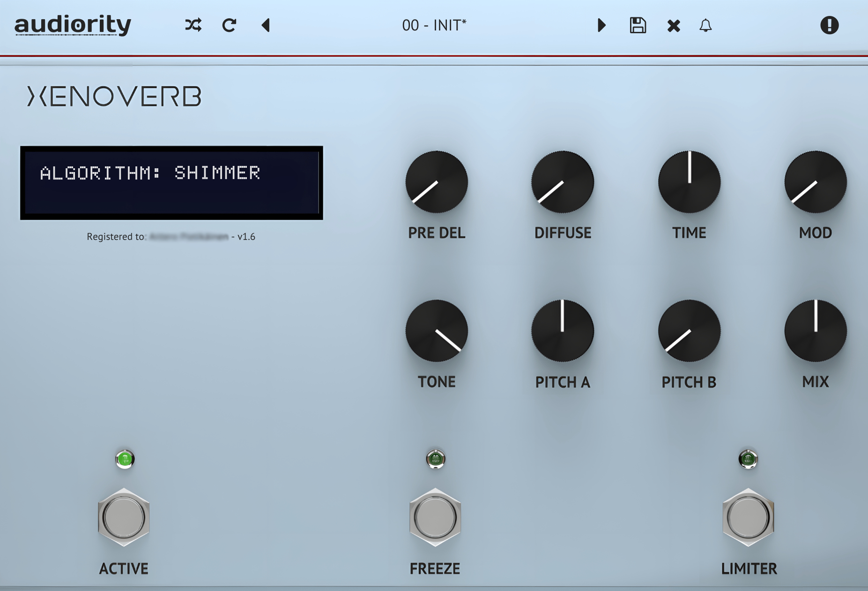Click the reset/reload preset icon

click(x=229, y=25)
